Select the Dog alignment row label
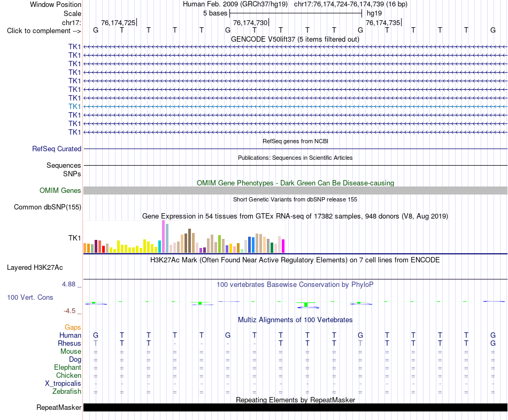Viewport: 508px width, 420px height. pyautogui.click(x=75, y=360)
